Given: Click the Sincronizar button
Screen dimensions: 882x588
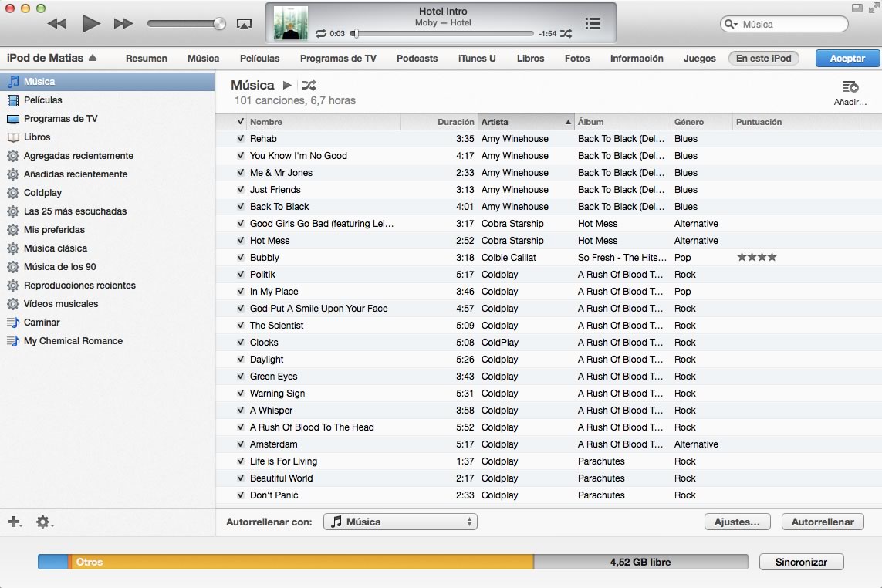Looking at the screenshot, I should (x=801, y=562).
